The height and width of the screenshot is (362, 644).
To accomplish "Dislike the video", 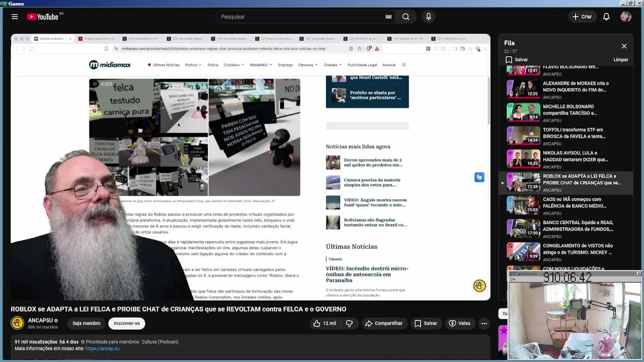I will [349, 323].
